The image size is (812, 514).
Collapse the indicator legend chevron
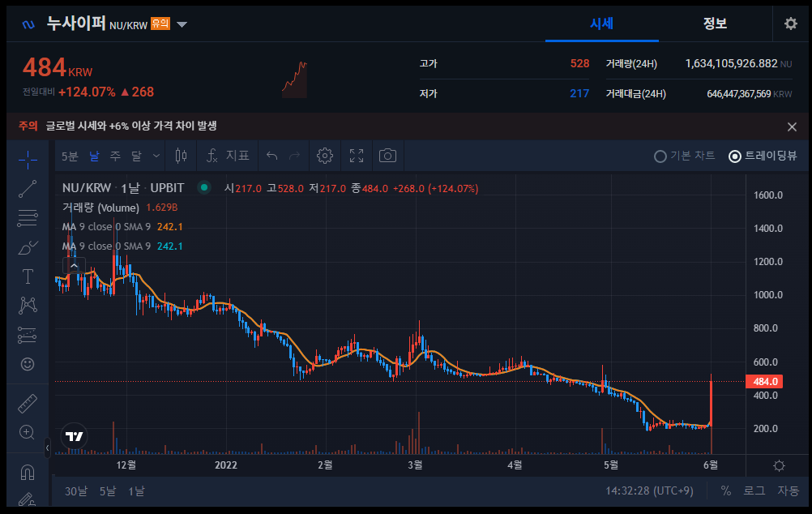click(74, 266)
